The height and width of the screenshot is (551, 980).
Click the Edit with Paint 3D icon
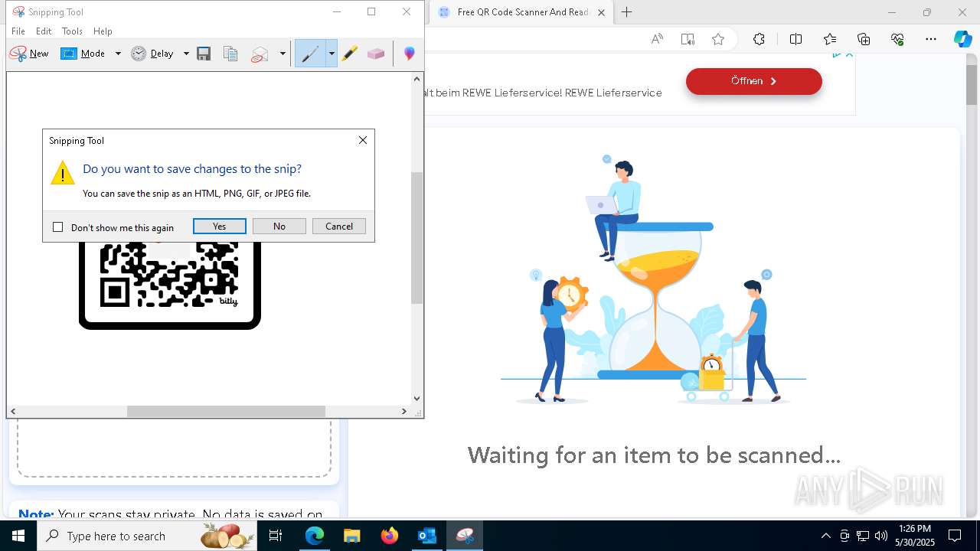tap(410, 54)
